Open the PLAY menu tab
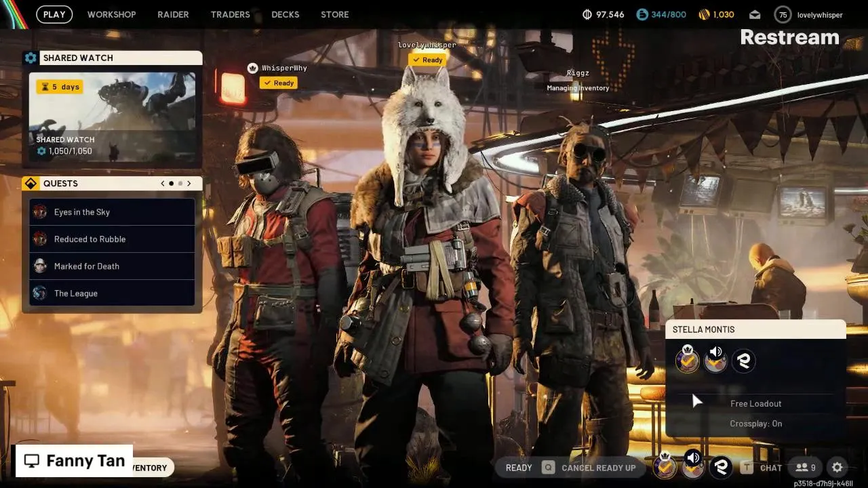The height and width of the screenshot is (488, 868). pos(54,14)
